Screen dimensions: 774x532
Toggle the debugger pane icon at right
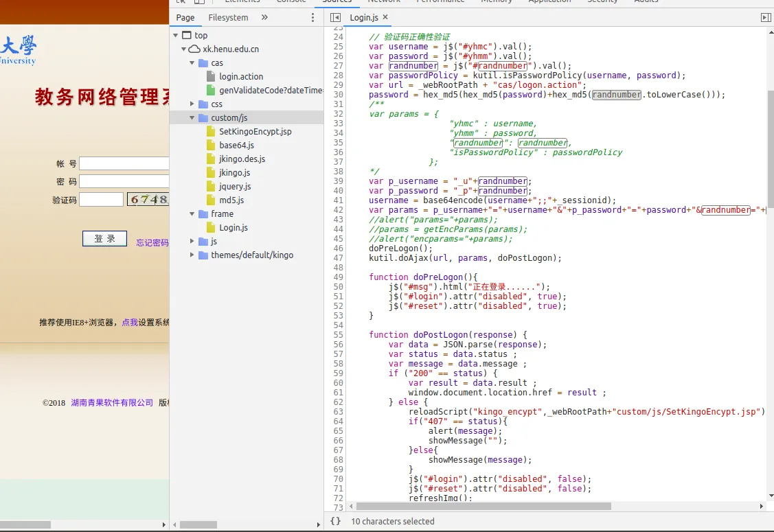[766, 17]
